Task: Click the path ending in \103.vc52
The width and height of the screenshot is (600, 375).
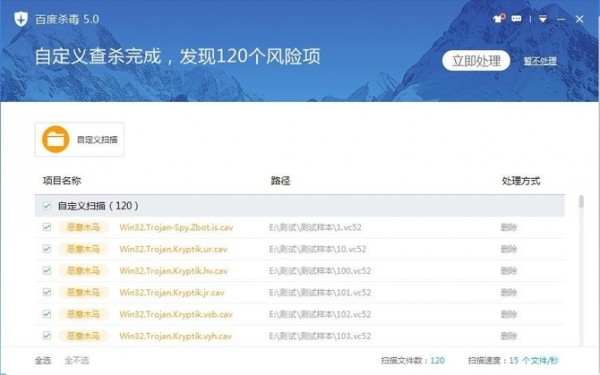Action: [x=320, y=336]
